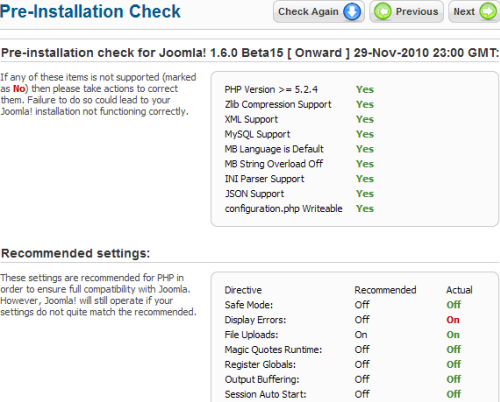Click the Yes value for configuration.php Writeable

click(365, 209)
